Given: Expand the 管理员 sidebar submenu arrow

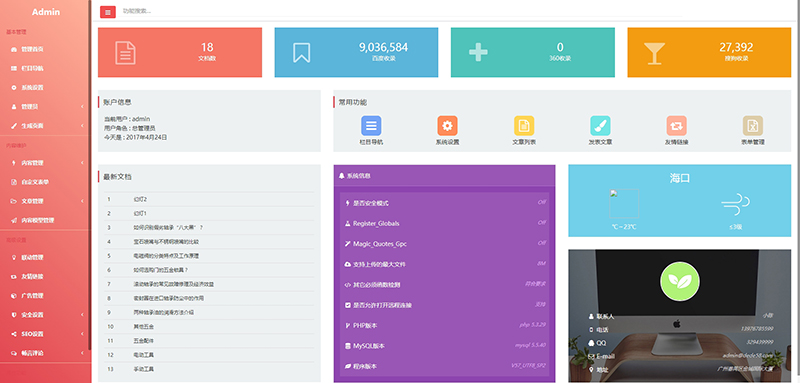Looking at the screenshot, I should coord(82,107).
